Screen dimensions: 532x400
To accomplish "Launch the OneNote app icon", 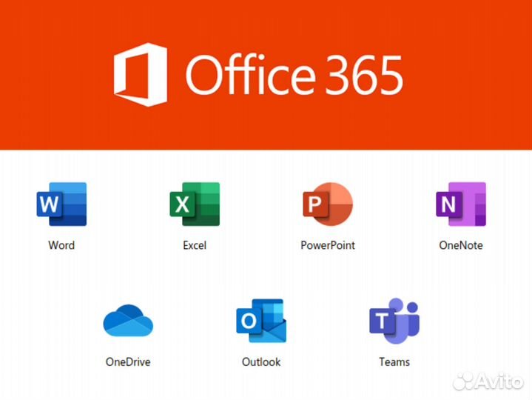I will (x=461, y=204).
